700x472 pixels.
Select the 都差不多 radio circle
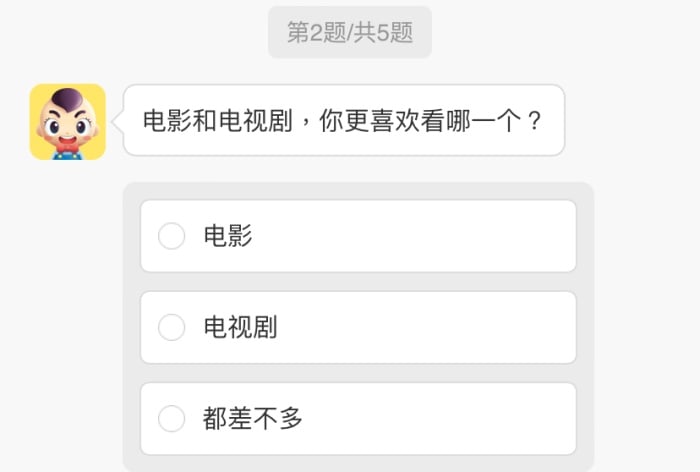click(x=172, y=418)
